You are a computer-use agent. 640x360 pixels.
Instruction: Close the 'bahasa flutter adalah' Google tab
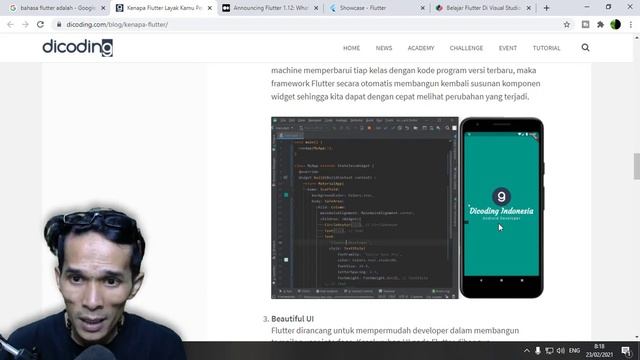tap(103, 8)
